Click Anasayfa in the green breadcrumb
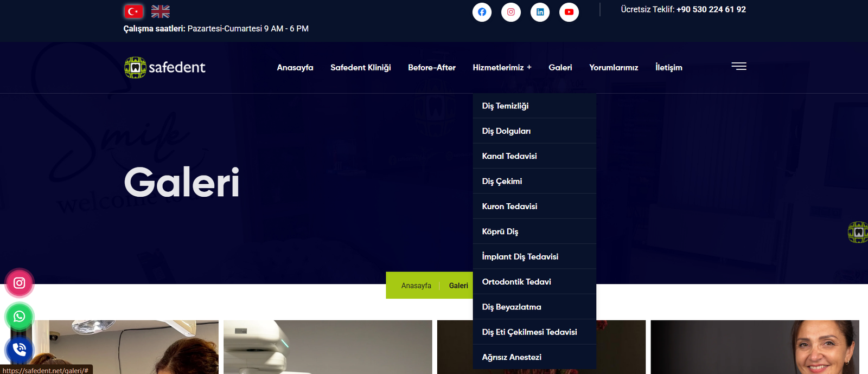 (x=416, y=286)
